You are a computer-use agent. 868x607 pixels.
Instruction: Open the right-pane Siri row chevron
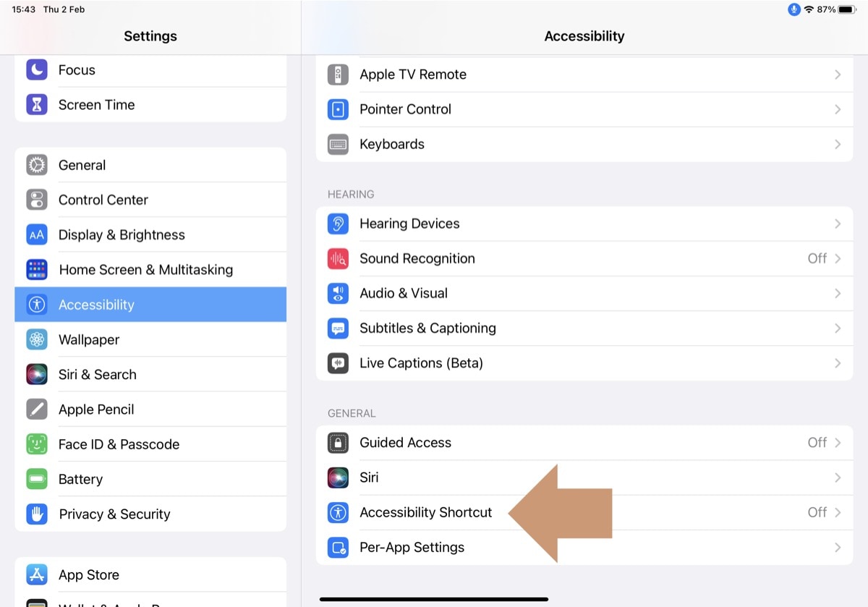click(x=838, y=477)
